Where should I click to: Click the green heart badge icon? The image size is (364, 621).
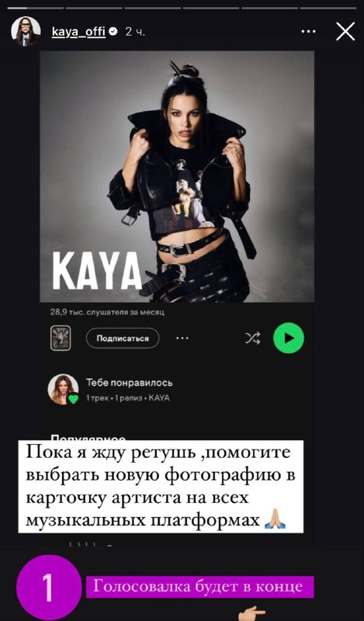[x=73, y=399]
